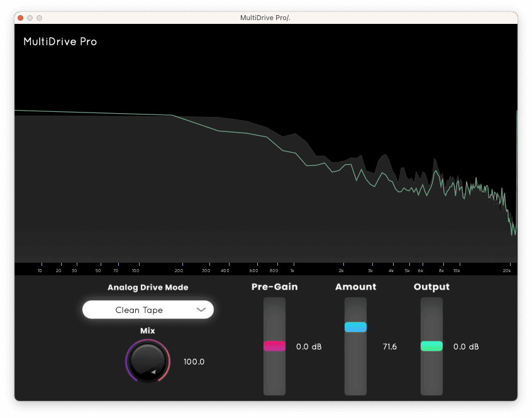Click the blue Amount slider handle

[x=355, y=327]
